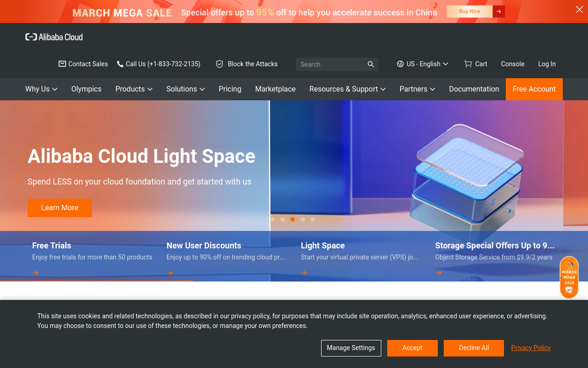Click the Log In link
This screenshot has height=368, width=588.
547,64
